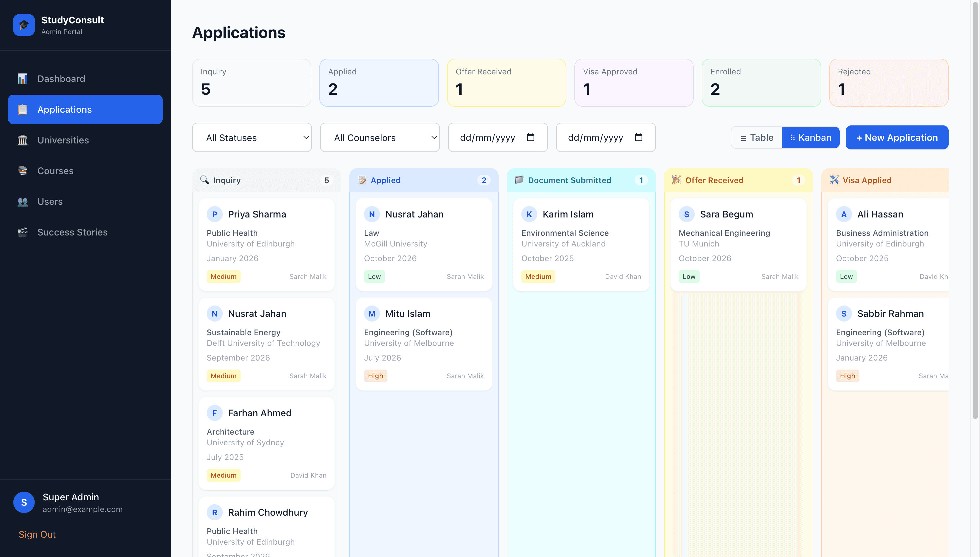The width and height of the screenshot is (980, 557).
Task: Open Priya Sharma's Public Health application card
Action: click(267, 244)
